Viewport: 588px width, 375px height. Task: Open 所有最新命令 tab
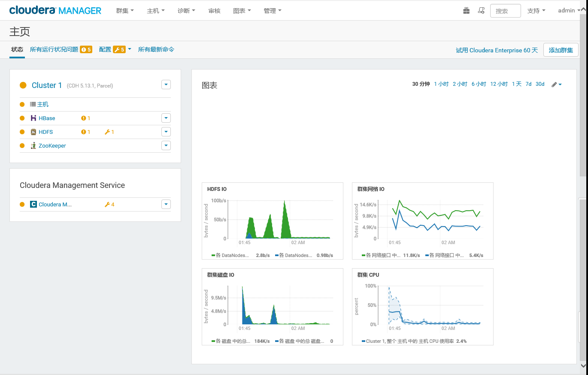pyautogui.click(x=156, y=49)
